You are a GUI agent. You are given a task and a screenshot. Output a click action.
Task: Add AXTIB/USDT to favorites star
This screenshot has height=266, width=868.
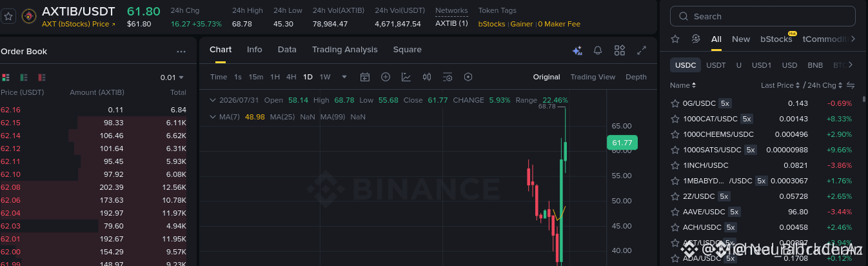(9, 16)
